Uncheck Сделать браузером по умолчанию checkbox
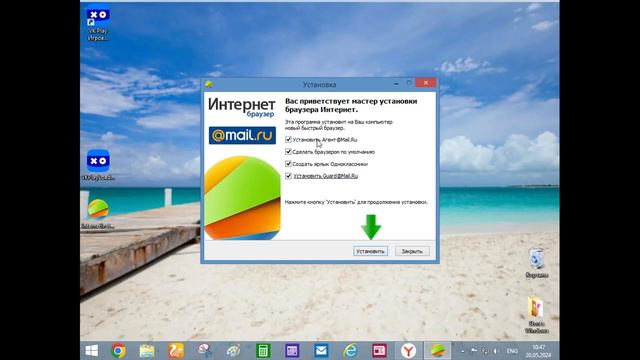This screenshot has height=360, width=640. (288, 152)
